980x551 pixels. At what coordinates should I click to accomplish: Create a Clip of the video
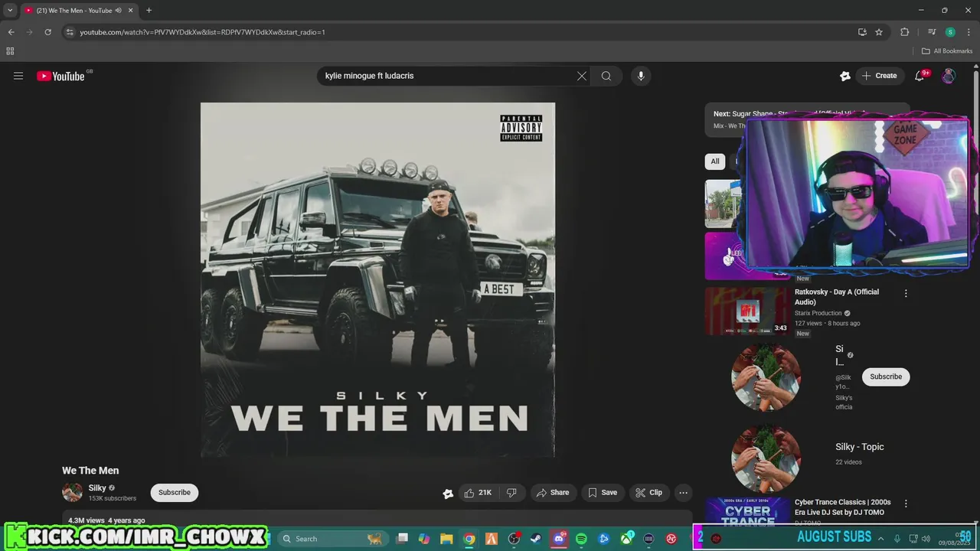point(649,493)
